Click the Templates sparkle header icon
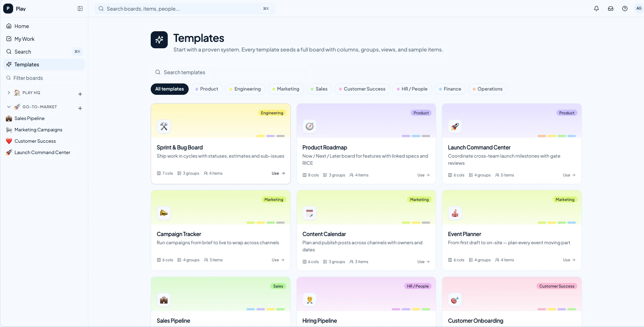644x327 pixels. [159, 40]
